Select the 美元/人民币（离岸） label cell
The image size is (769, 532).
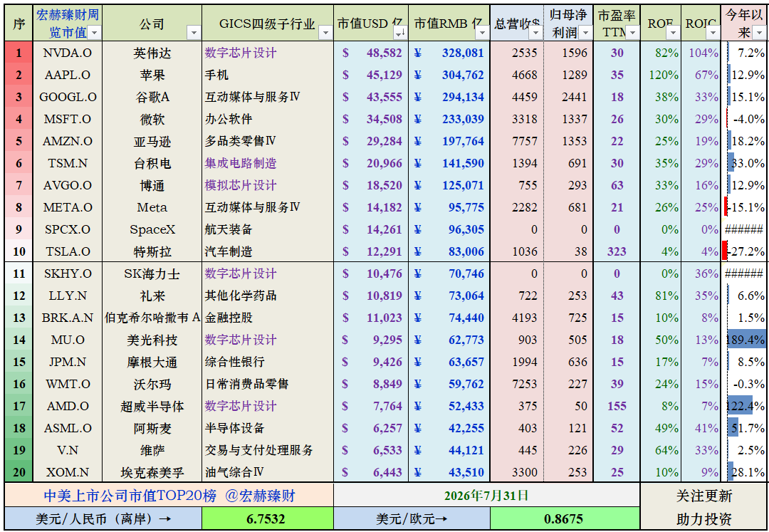[x=103, y=518]
